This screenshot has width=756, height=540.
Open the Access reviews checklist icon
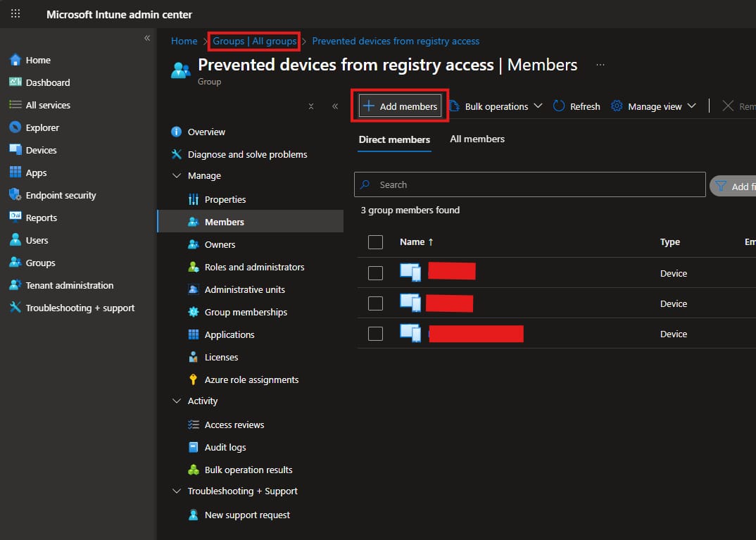pyautogui.click(x=194, y=425)
